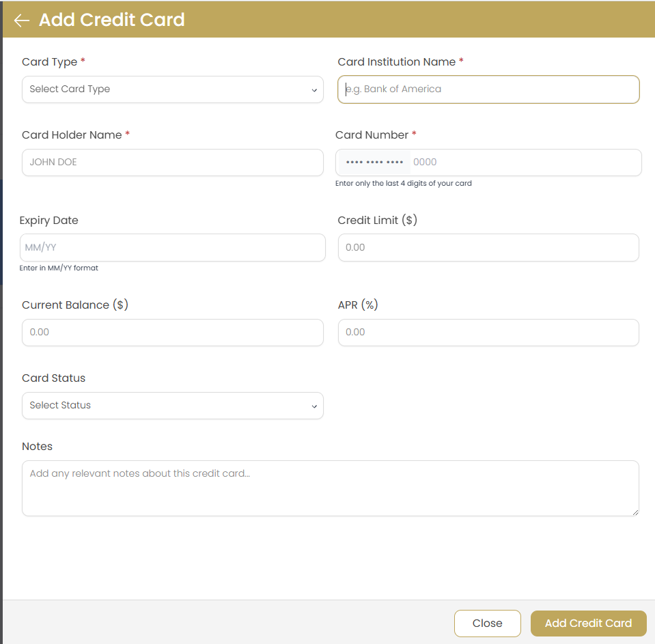This screenshot has height=644, width=655.
Task: Click the Credit Limit amount field
Action: point(488,247)
